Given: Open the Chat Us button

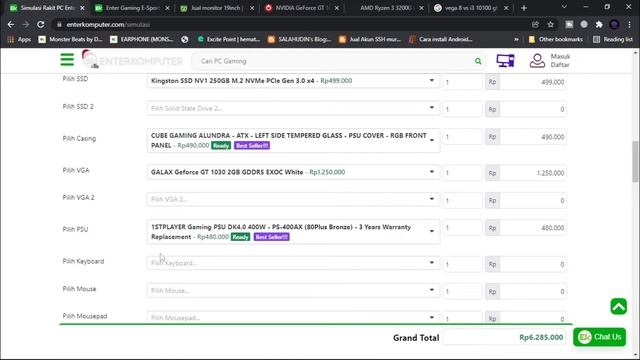Looking at the screenshot, I should [x=599, y=337].
